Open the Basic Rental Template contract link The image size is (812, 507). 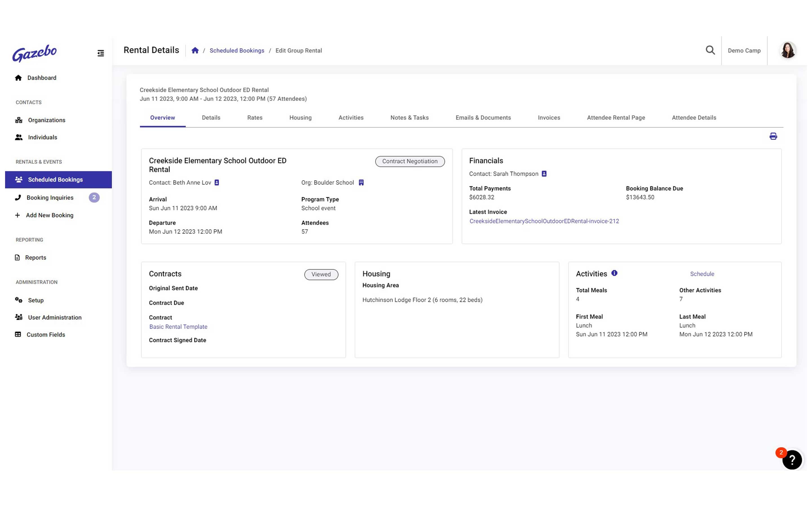click(x=178, y=327)
